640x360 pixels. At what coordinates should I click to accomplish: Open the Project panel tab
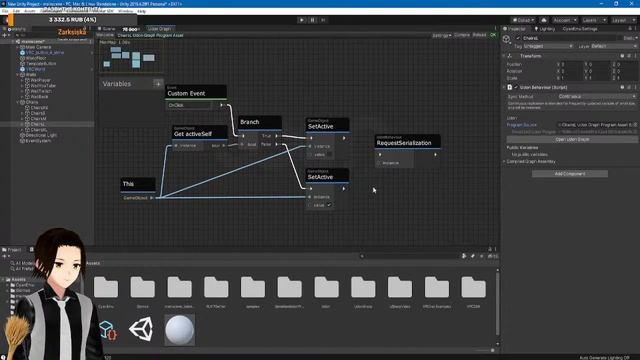(12, 249)
